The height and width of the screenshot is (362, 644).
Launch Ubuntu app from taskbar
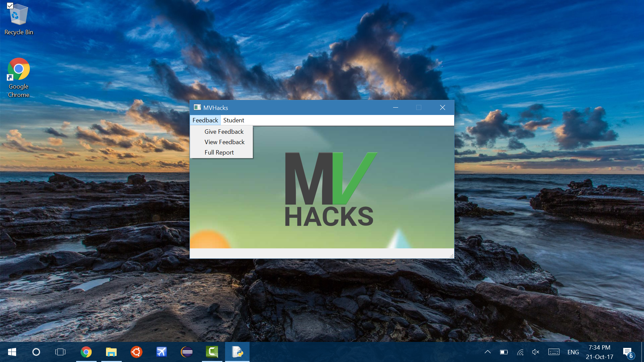click(136, 352)
